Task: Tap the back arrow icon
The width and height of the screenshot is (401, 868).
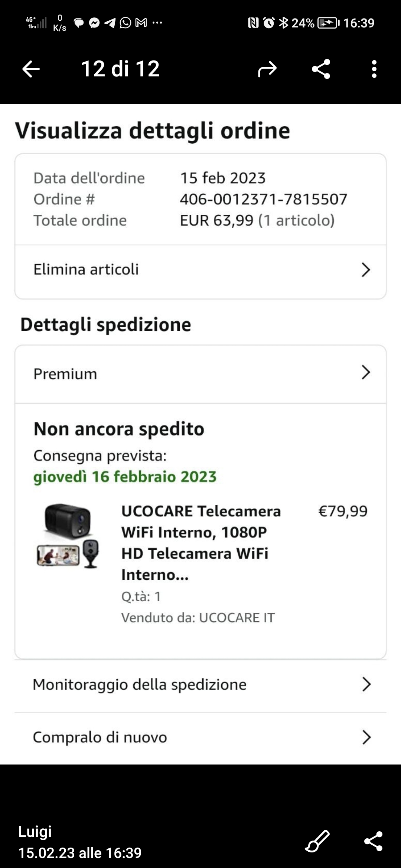Action: (x=31, y=69)
